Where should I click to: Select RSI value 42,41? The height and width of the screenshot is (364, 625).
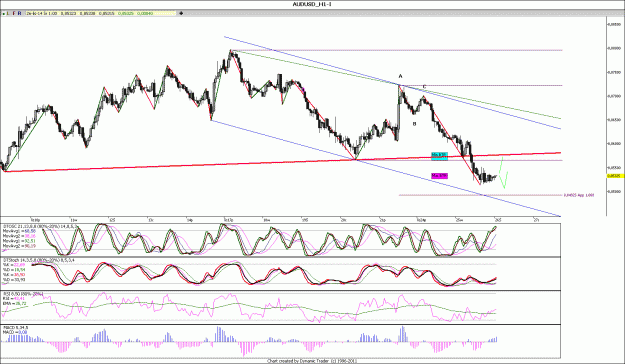(19, 298)
